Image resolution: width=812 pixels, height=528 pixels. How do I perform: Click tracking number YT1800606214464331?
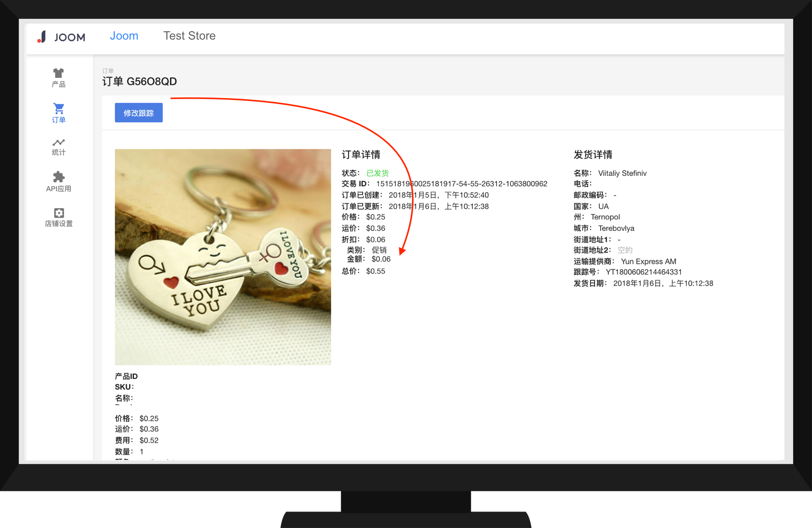pyautogui.click(x=643, y=272)
